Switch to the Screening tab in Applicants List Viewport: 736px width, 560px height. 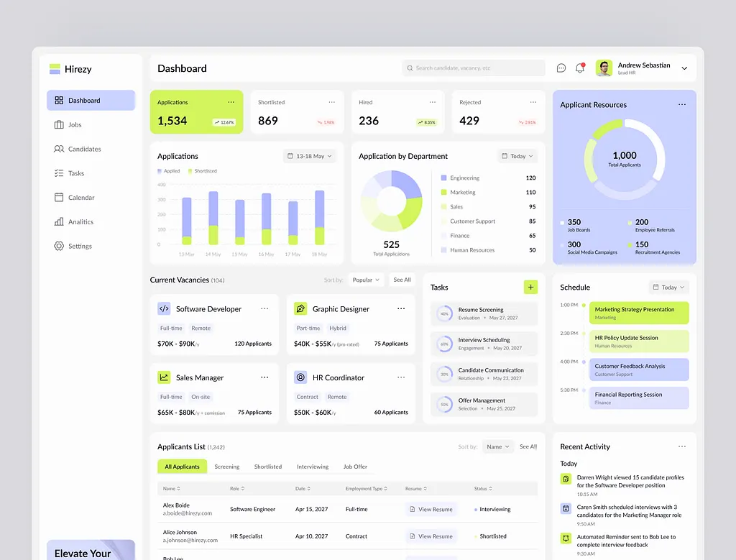227,467
